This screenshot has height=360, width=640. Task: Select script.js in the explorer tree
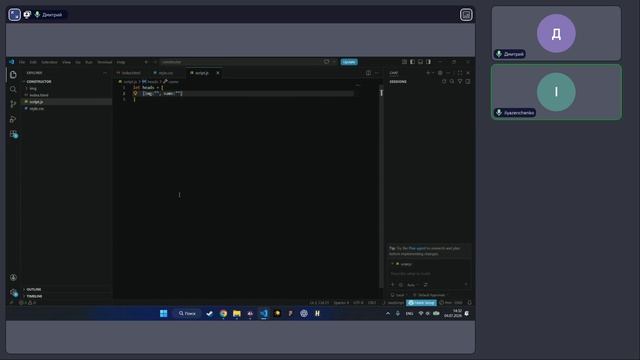66,102
